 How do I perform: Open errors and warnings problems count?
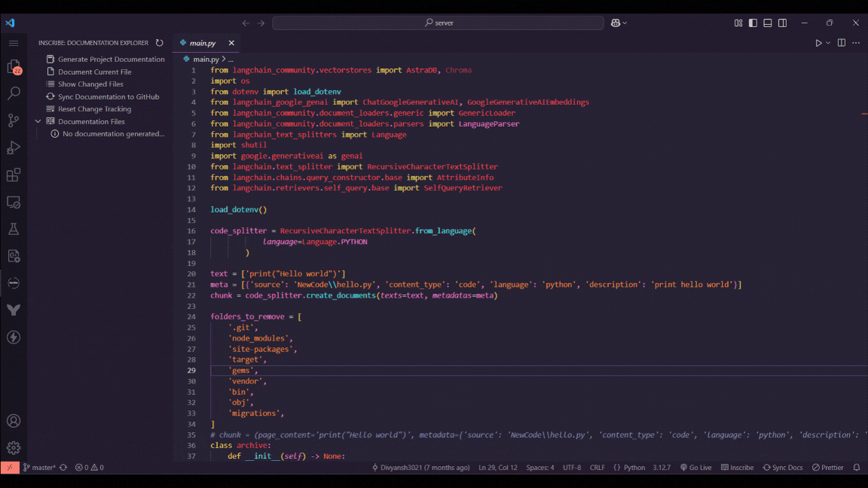(x=90, y=468)
